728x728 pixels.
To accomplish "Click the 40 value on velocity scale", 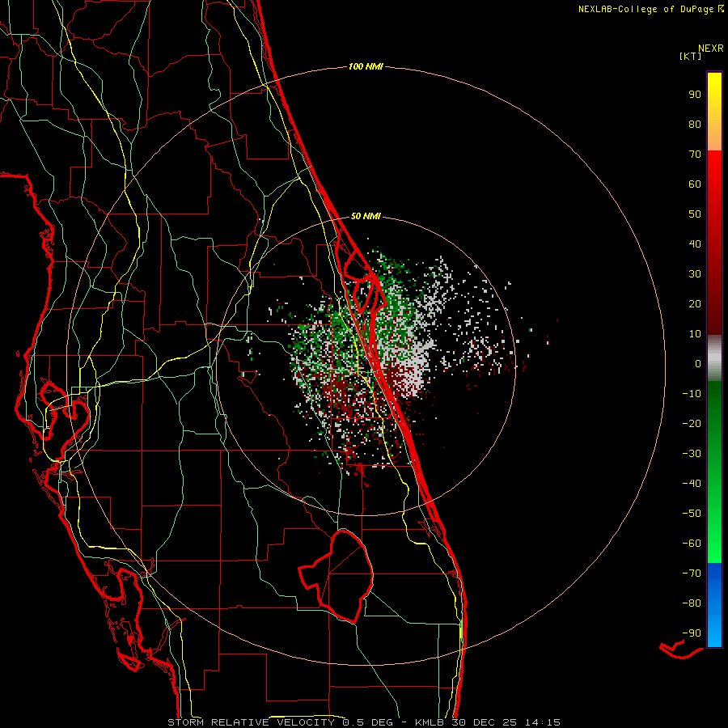I will click(695, 243).
